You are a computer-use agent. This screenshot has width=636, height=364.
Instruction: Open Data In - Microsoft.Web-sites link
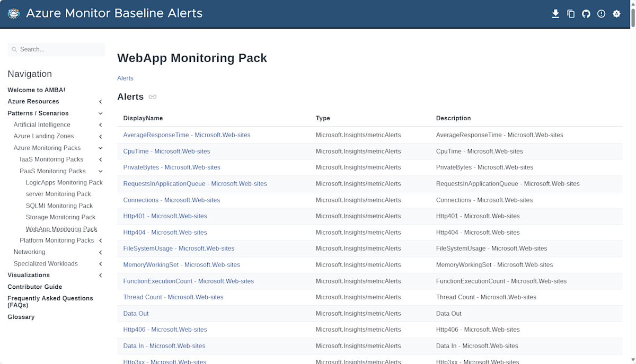point(164,345)
